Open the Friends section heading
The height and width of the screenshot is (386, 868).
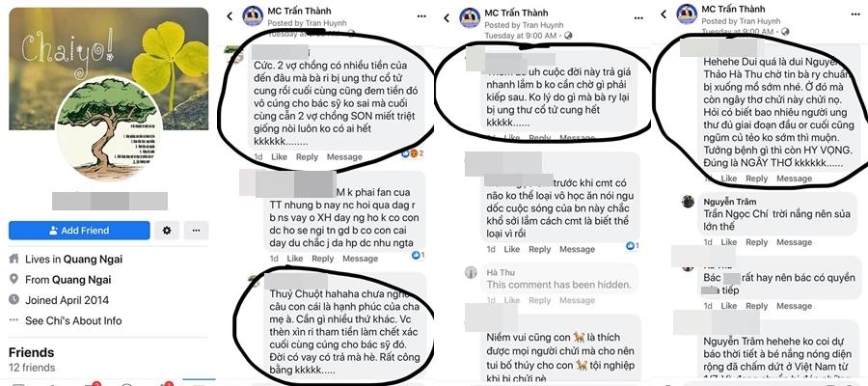point(32,353)
